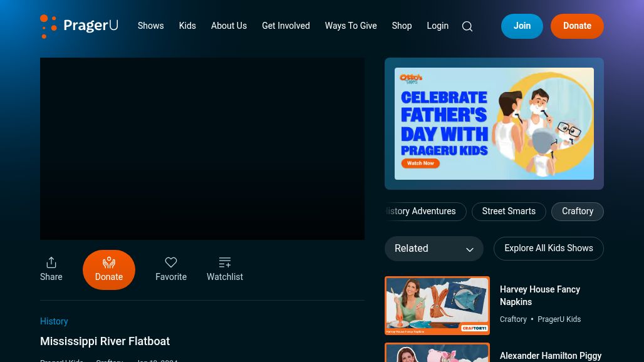Click the Mississippi River Flatboat title
This screenshot has height=362, width=644.
click(x=105, y=341)
